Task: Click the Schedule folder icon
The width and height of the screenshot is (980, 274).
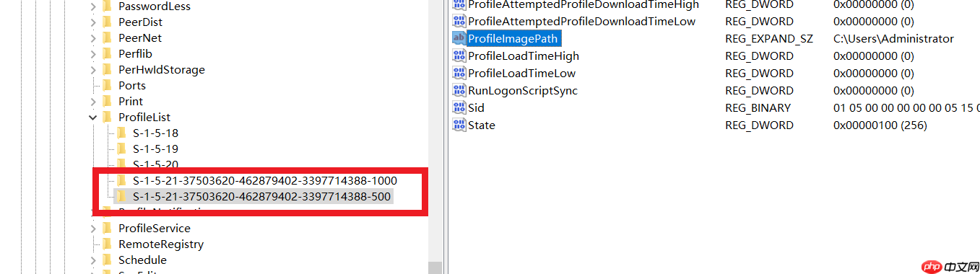Action: coord(107,260)
